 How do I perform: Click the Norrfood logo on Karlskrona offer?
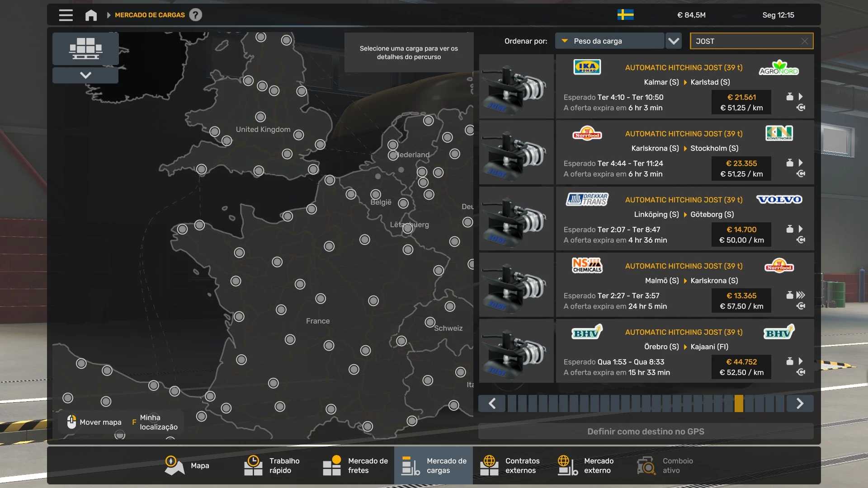[587, 133]
